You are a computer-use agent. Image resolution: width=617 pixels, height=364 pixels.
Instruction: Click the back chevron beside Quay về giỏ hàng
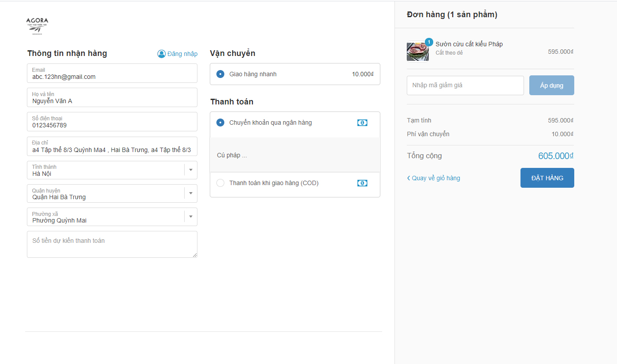(x=409, y=178)
